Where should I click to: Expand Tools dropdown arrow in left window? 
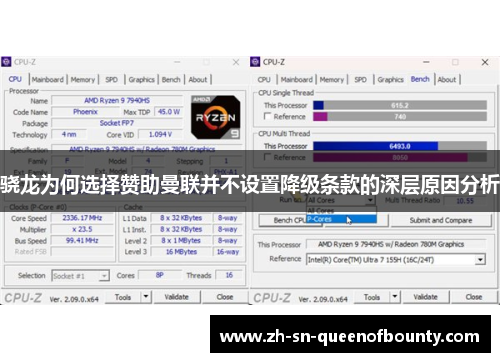point(146,297)
